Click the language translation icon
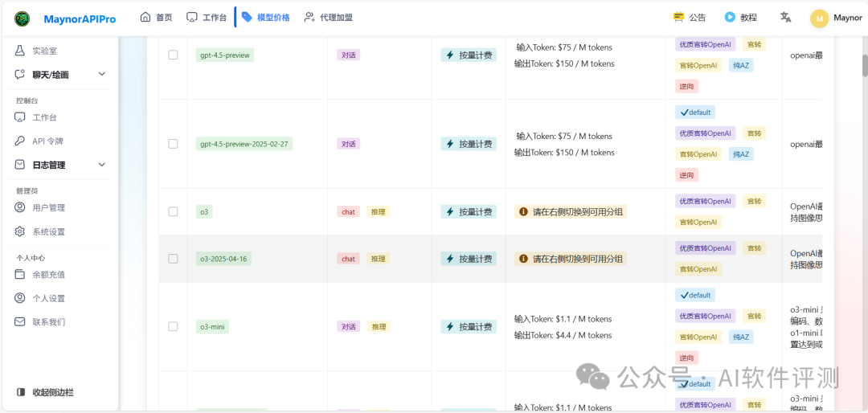The height and width of the screenshot is (413, 868). pos(785,17)
